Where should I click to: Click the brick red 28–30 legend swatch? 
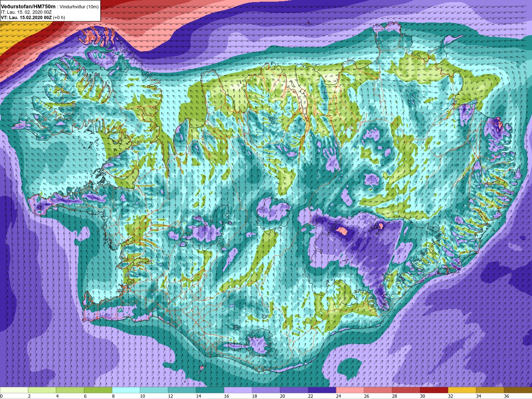406,390
